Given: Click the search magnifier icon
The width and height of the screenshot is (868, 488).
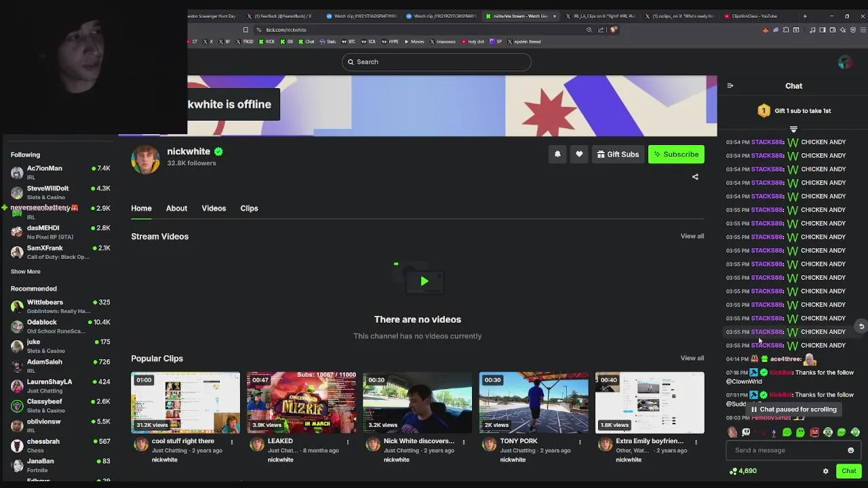Looking at the screenshot, I should pos(351,62).
